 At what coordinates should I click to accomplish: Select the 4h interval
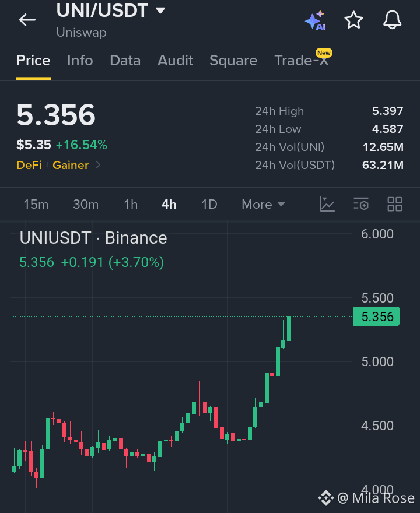click(x=169, y=205)
